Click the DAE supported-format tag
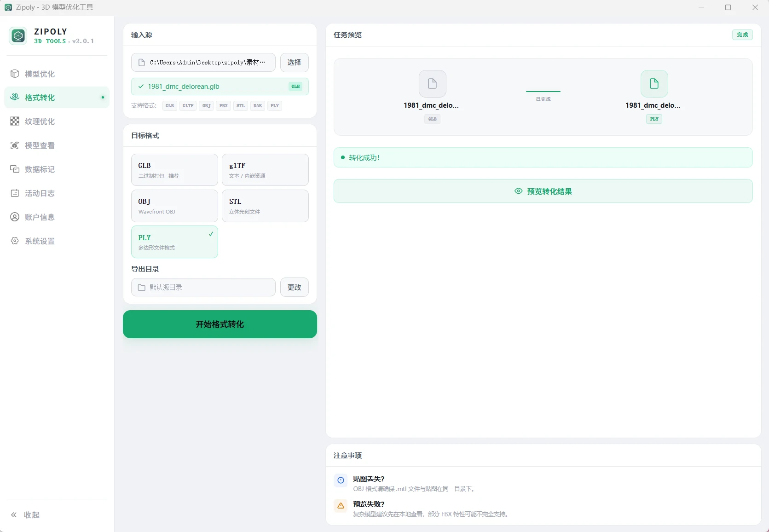The height and width of the screenshot is (532, 769). [258, 106]
